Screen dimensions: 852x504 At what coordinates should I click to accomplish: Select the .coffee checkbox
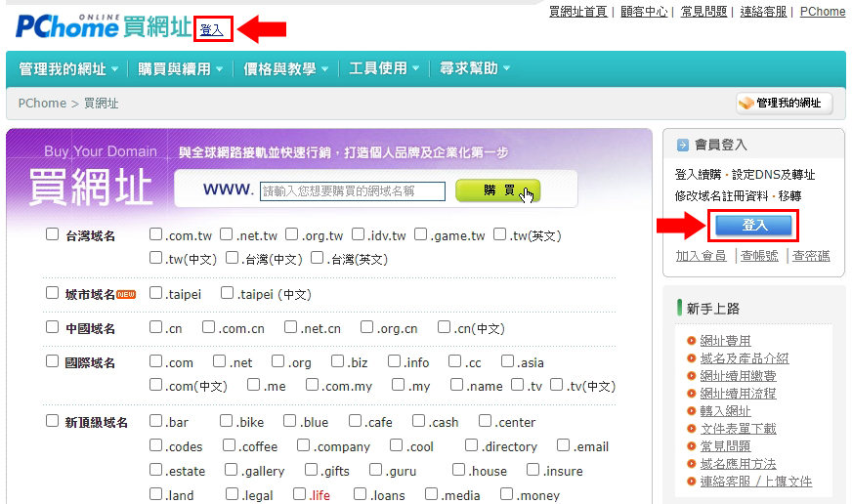tap(230, 445)
